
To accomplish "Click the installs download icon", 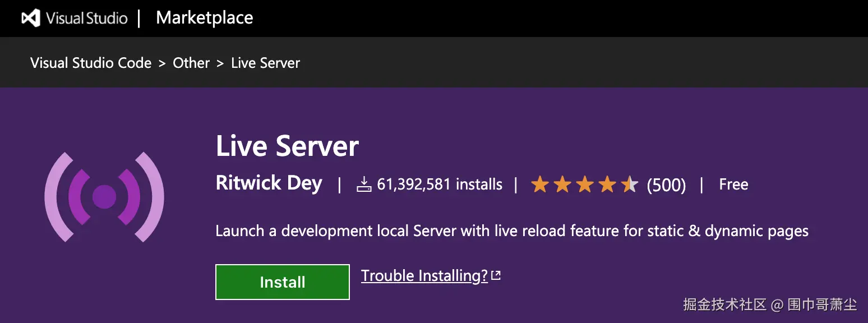I will (364, 184).
